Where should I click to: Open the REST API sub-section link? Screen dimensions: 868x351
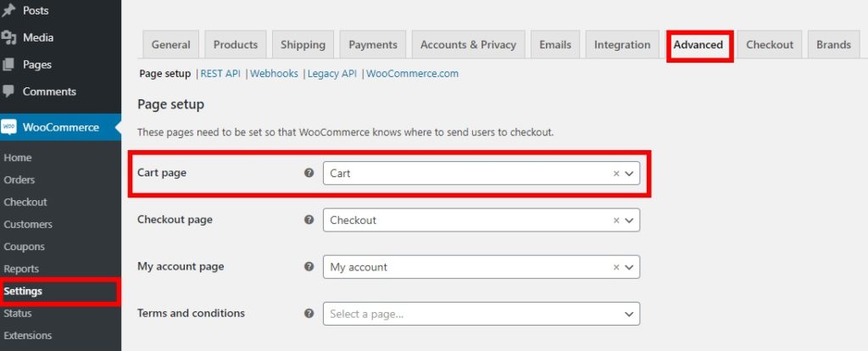click(x=220, y=74)
